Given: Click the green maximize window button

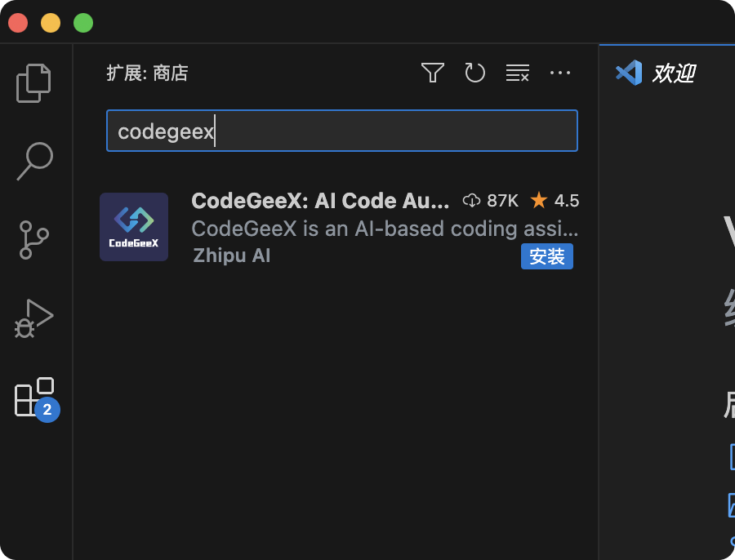Looking at the screenshot, I should 83,23.
